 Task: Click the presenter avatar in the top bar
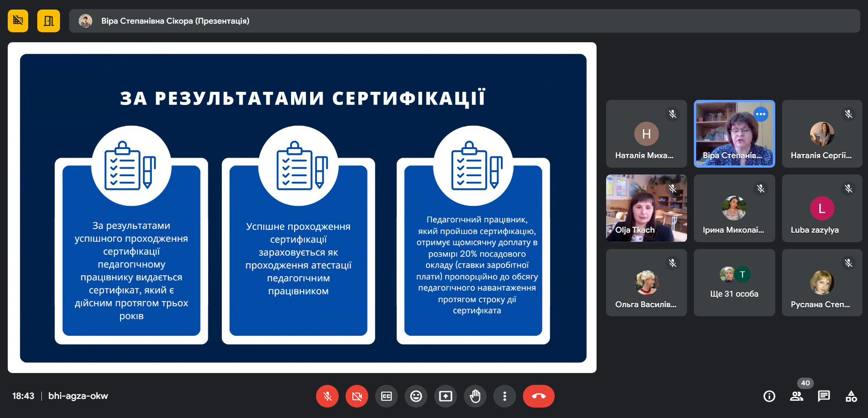tap(85, 21)
